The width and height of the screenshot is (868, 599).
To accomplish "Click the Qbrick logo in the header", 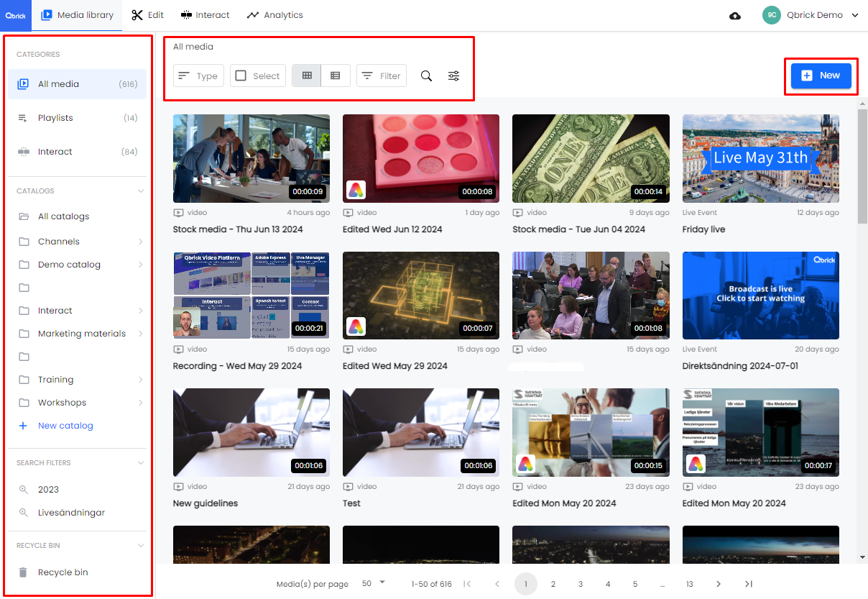I will 16,15.
